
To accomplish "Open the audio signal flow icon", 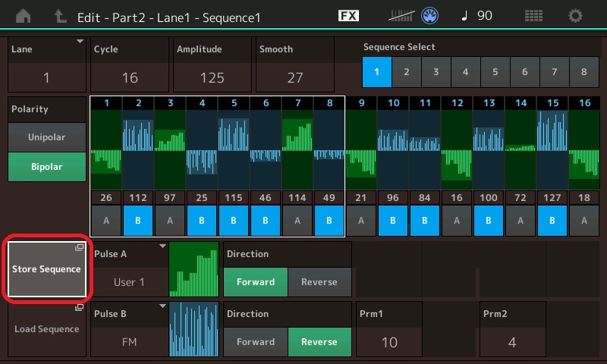I will coord(402,15).
